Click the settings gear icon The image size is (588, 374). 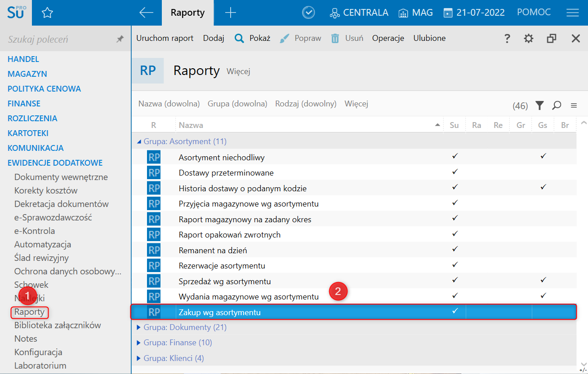[529, 39]
